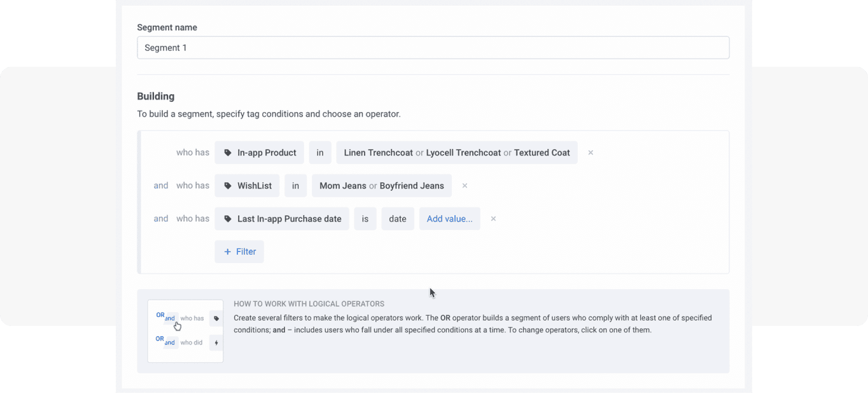
Task: Change the 'is' operator for purchase date
Action: point(365,219)
